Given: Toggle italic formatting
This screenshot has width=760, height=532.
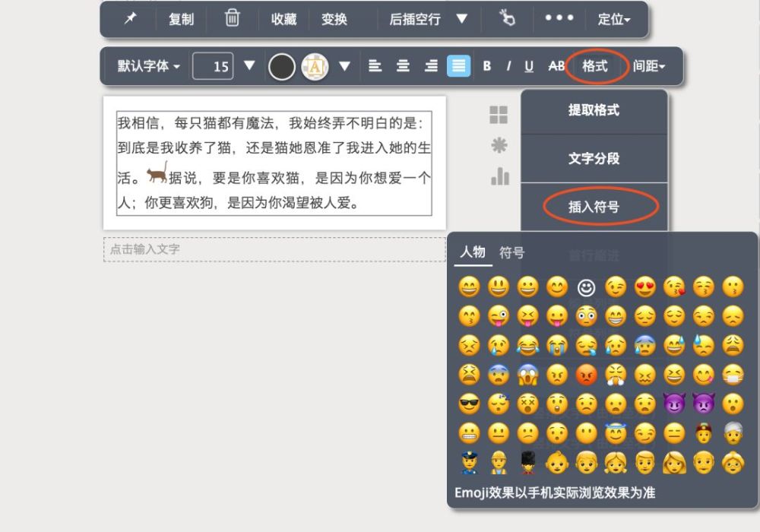Looking at the screenshot, I should pos(508,66).
